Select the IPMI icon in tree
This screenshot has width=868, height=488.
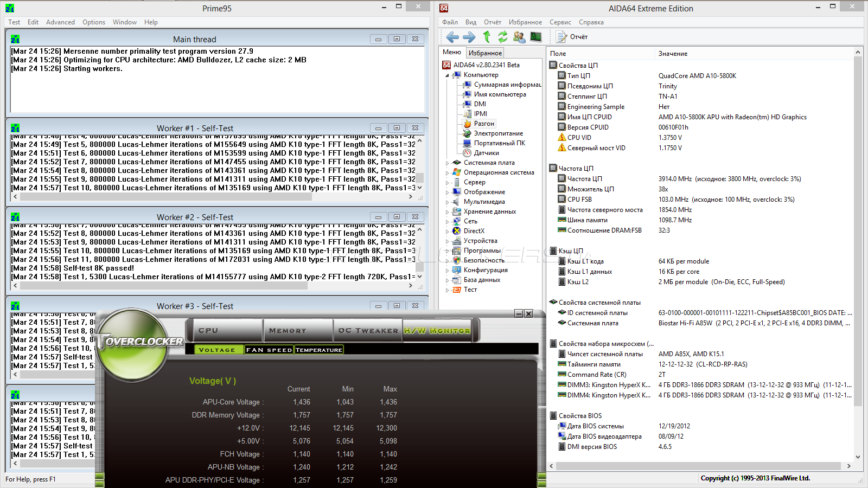[x=467, y=114]
